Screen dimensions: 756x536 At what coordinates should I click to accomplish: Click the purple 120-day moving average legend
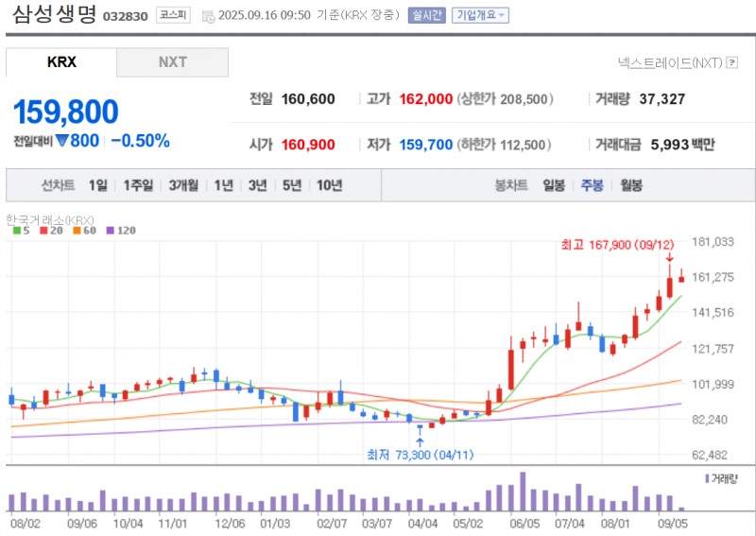pos(121,231)
